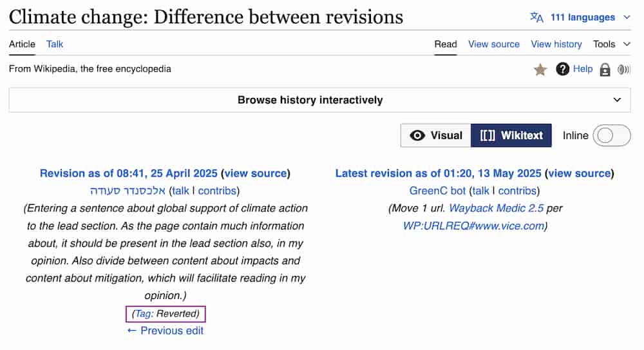Open the WP:URLREQ#www.vice.com link
The image size is (644, 350).
pyautogui.click(x=473, y=226)
